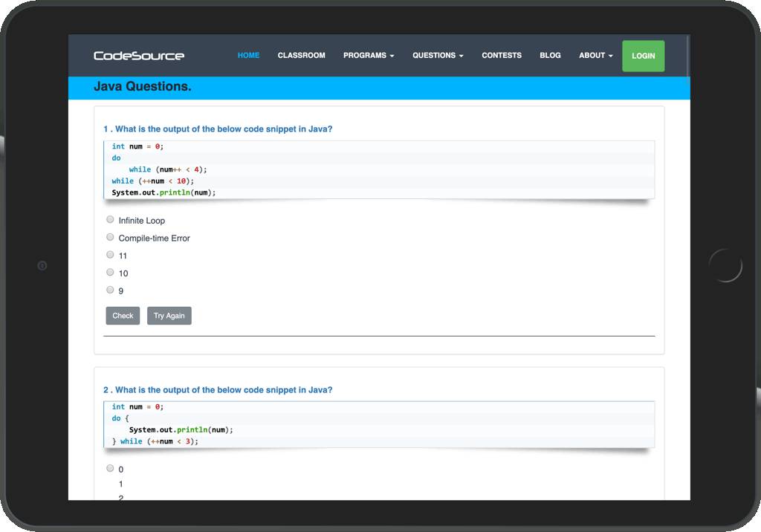Open the CLASSROOM page

(x=302, y=55)
